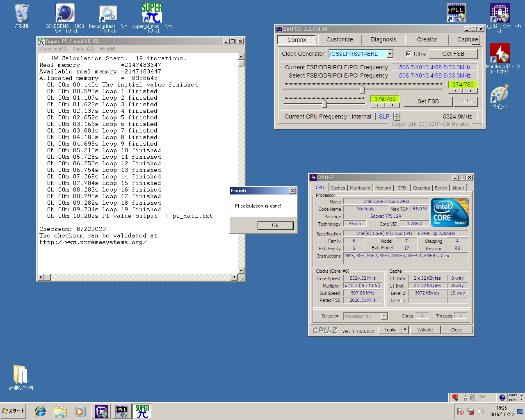
Task: Open the Graphics tab in CPU-Z
Action: [x=422, y=188]
